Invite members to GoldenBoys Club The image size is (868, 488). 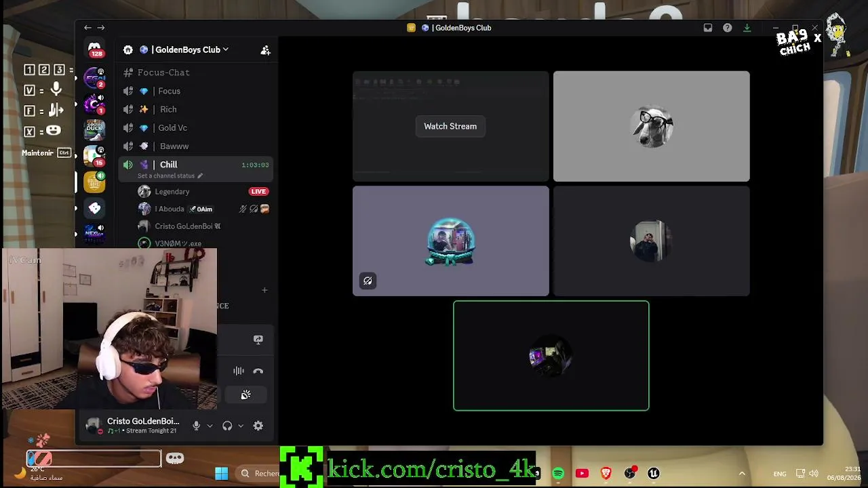(x=265, y=49)
